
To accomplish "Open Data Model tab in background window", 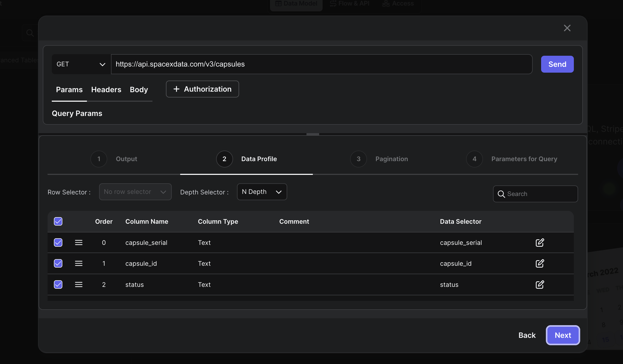I will tap(296, 4).
